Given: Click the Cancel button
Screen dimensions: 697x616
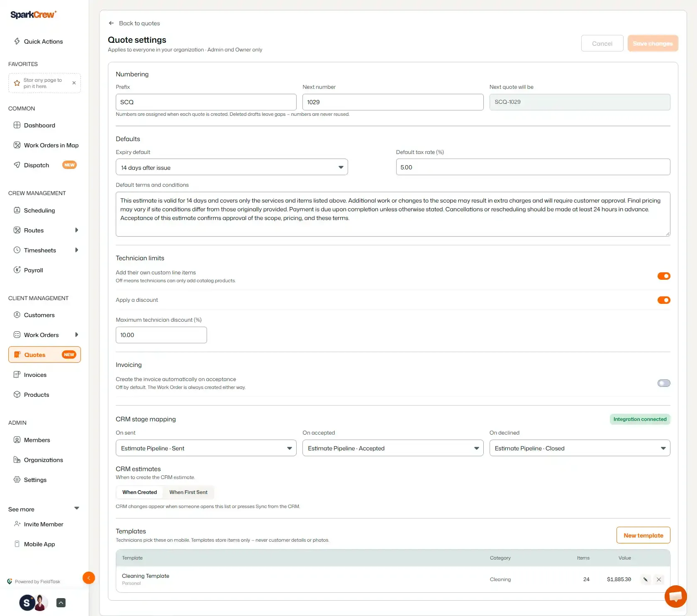Looking at the screenshot, I should click(602, 43).
